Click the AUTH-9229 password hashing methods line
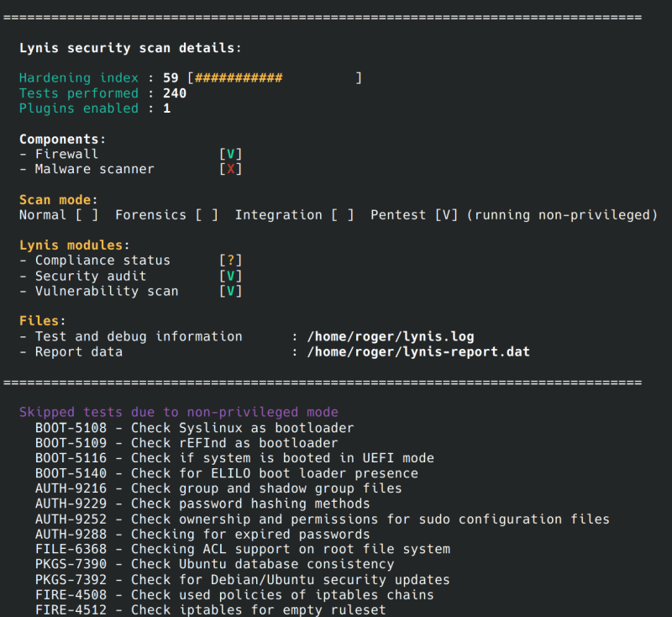Image resolution: width=672 pixels, height=617 pixels. tap(202, 504)
